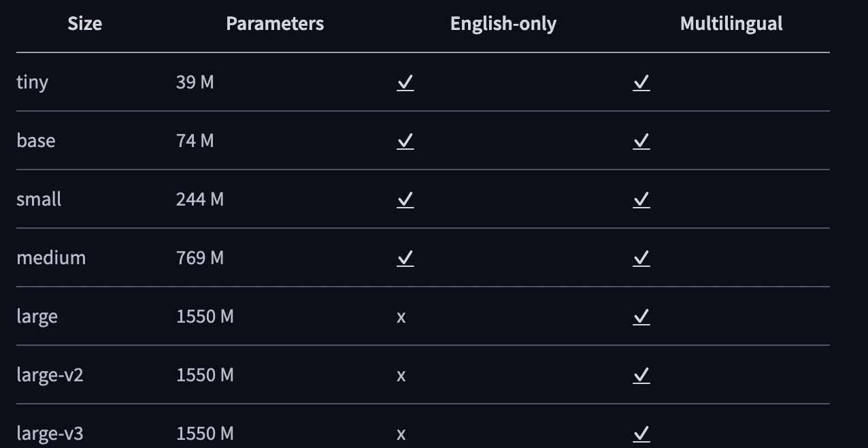Open the tiny Multilingual checkmark link

point(641,82)
